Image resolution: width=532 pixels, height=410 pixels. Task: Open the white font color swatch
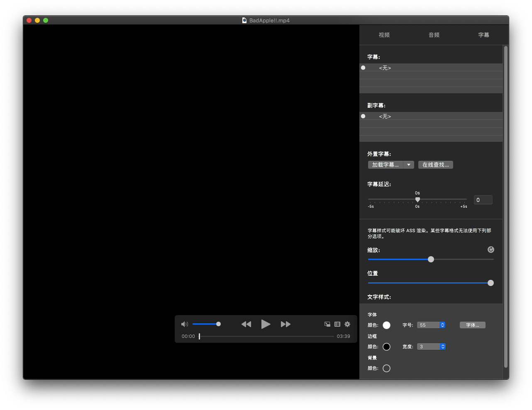(386, 325)
